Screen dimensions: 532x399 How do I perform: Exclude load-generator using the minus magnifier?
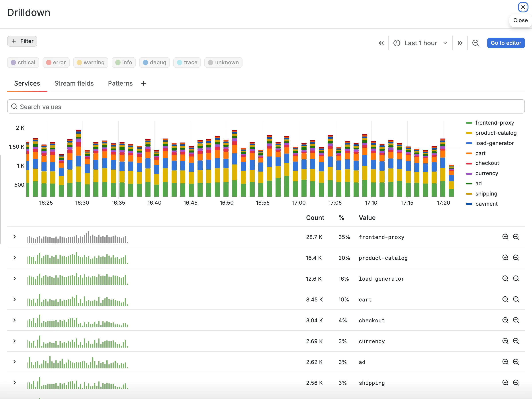tap(516, 278)
